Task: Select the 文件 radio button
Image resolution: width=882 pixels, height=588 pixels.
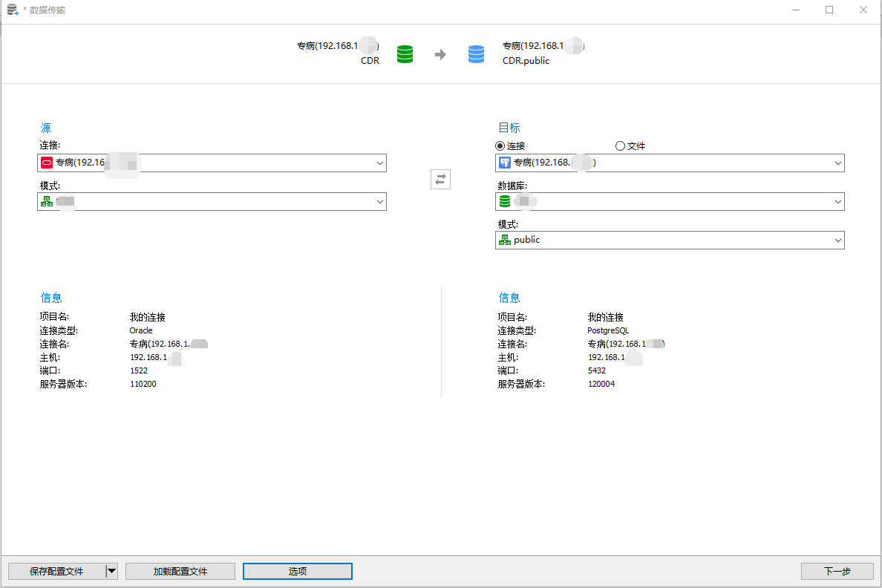Action: click(x=621, y=146)
